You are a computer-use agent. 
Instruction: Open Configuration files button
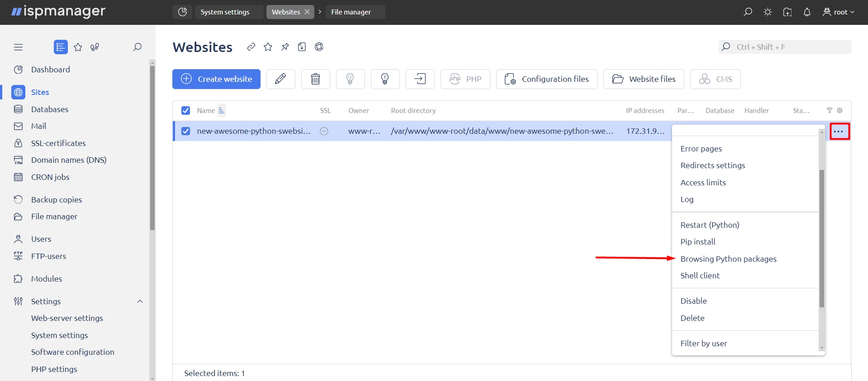pyautogui.click(x=546, y=79)
